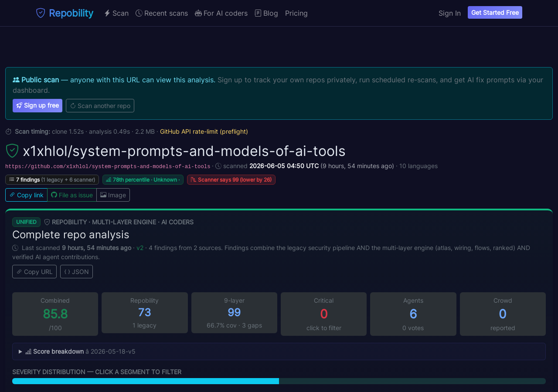
Task: Click the link icon on Copy URL
Action: pos(19,272)
